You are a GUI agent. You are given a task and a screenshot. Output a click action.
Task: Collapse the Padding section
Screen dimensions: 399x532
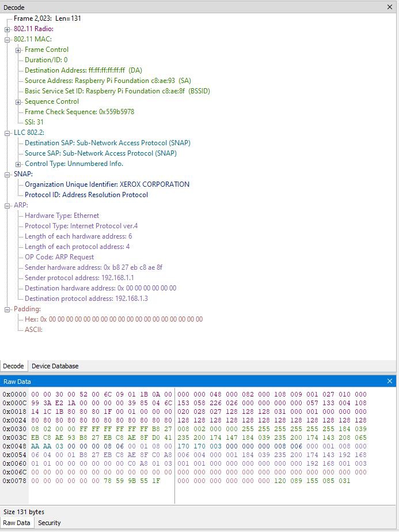click(7, 310)
